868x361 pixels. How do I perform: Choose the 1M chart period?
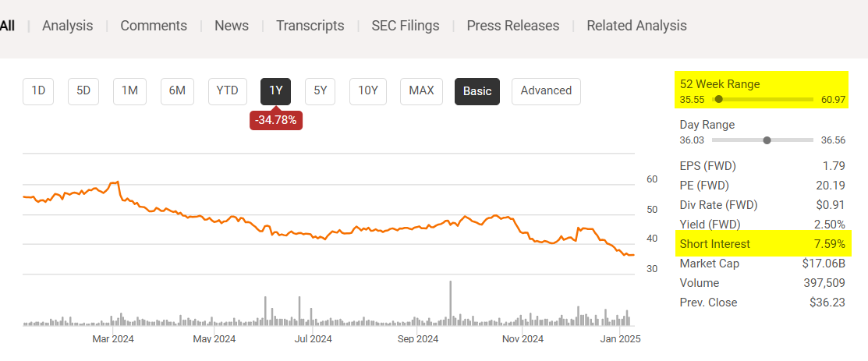(x=129, y=90)
